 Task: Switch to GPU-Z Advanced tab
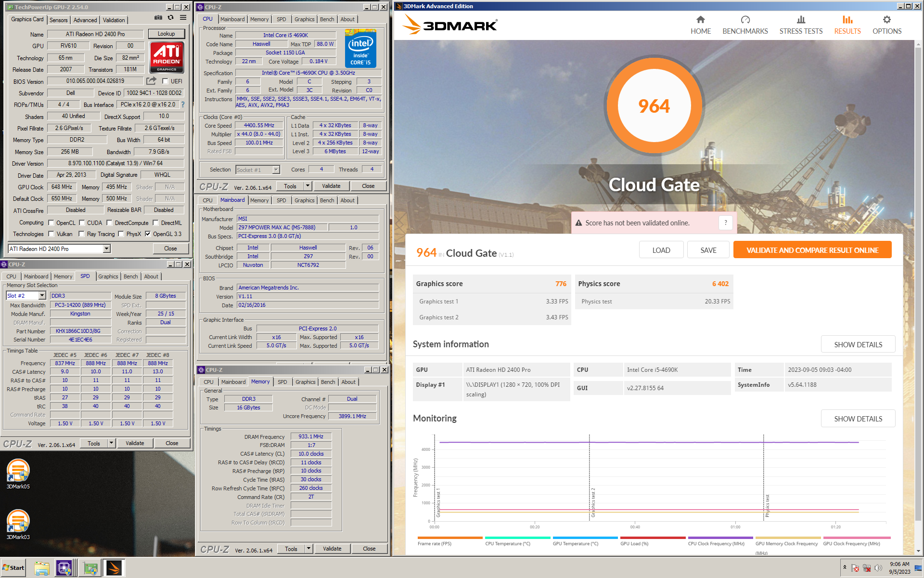[x=85, y=20]
